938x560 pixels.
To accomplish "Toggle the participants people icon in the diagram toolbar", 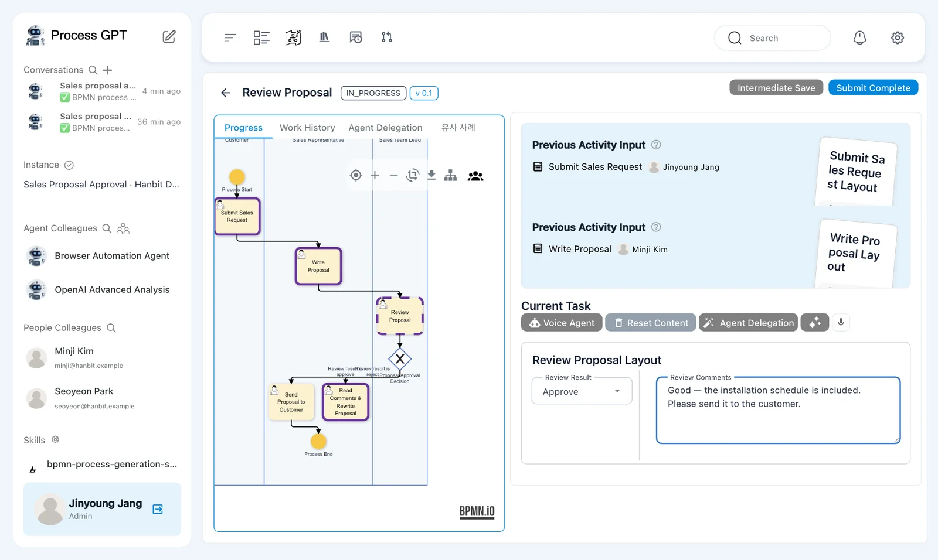I will pos(475,176).
